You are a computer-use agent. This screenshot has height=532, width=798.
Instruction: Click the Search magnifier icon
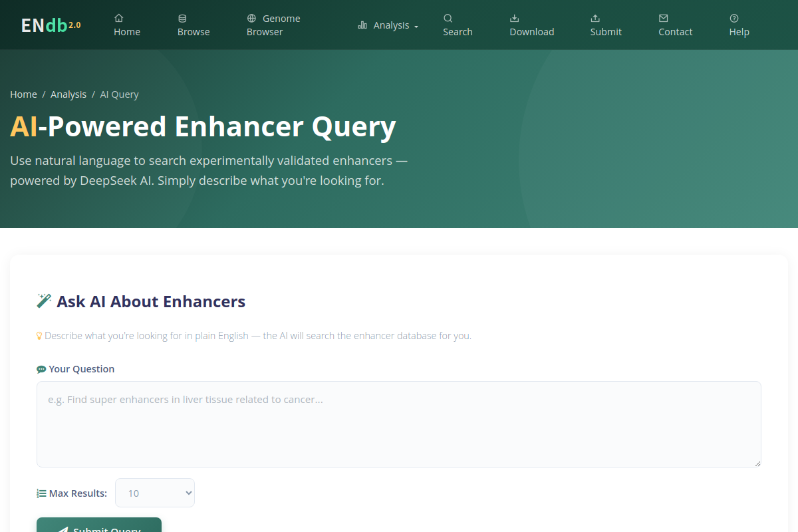click(x=448, y=19)
